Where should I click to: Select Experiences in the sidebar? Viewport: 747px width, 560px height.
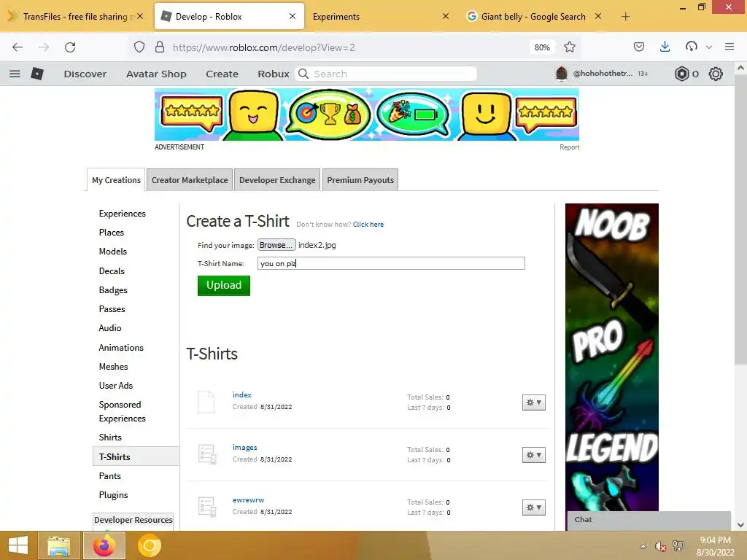click(123, 214)
